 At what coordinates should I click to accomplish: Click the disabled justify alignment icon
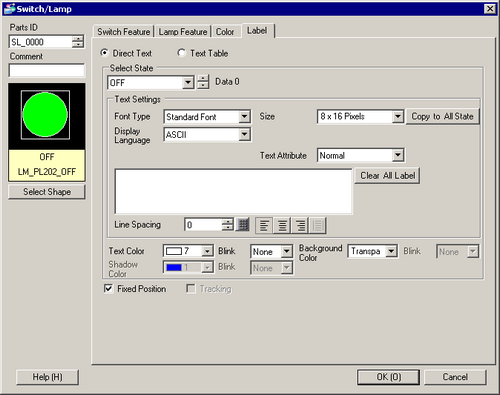point(318,226)
